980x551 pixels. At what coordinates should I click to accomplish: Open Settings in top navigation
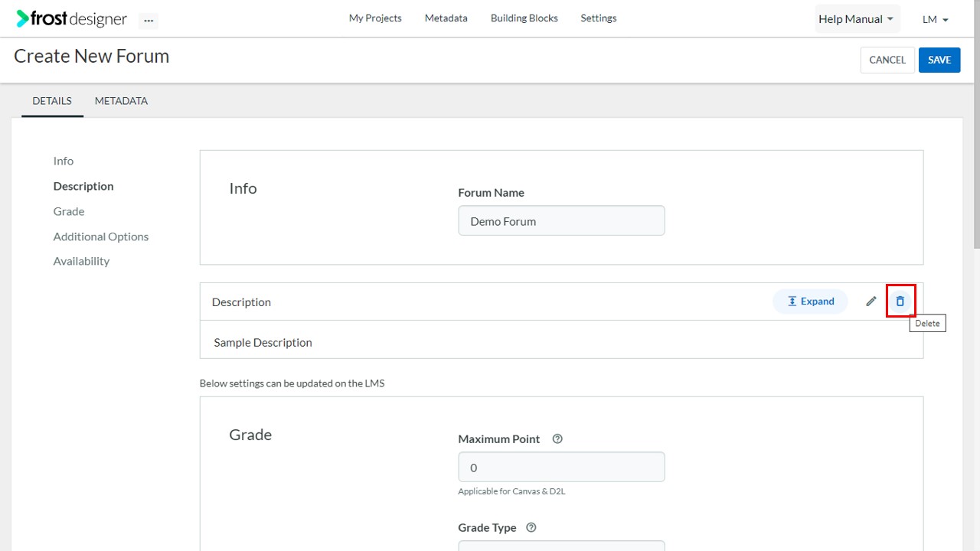tap(599, 18)
